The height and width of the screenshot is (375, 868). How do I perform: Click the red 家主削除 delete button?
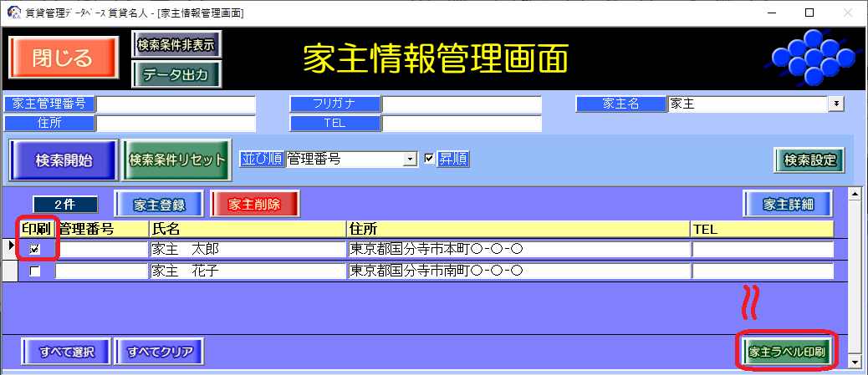254,204
